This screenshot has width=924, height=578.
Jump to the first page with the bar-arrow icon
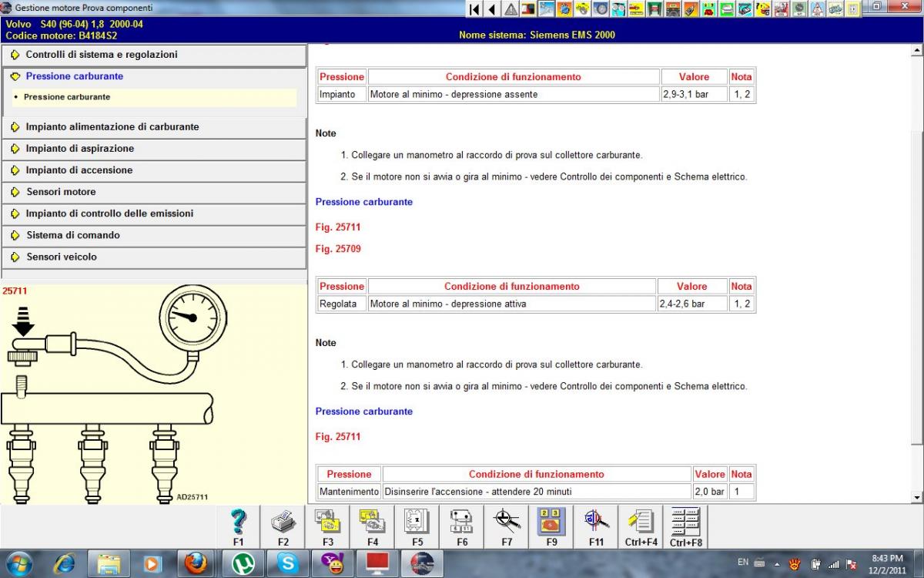point(474,9)
